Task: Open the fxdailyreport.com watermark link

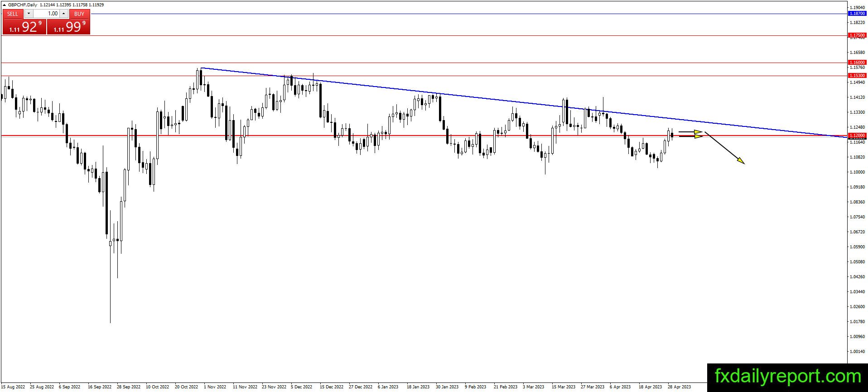Action: click(x=787, y=377)
